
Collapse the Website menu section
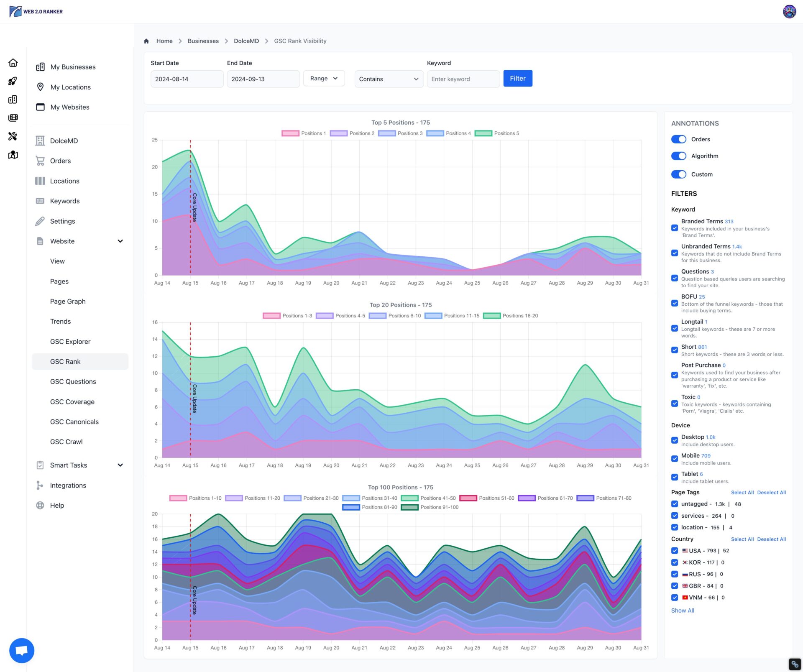click(120, 241)
